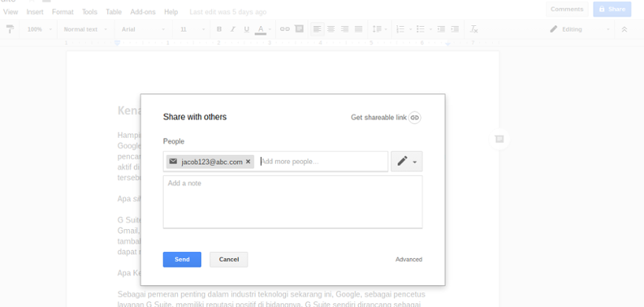Image resolution: width=644 pixels, height=307 pixels.
Task: Expand the numbered list options arrow
Action: 411,29
